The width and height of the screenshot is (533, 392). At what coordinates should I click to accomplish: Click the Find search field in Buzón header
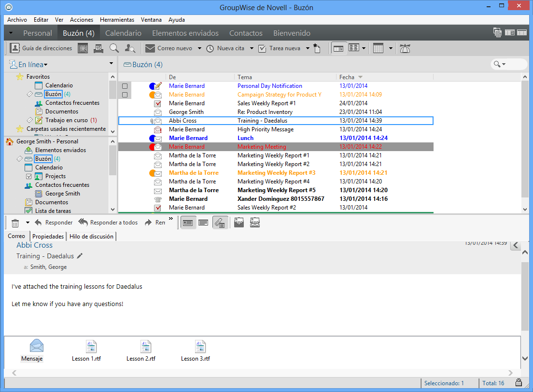[509, 64]
